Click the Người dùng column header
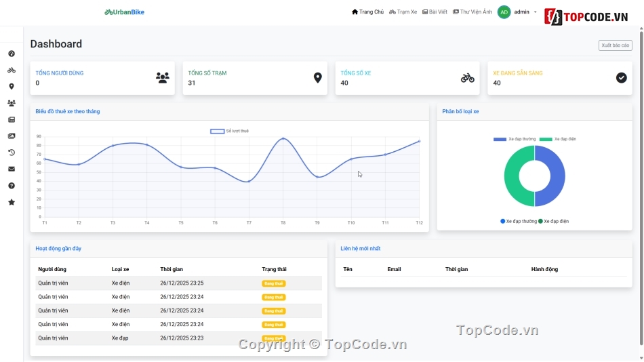 (52, 270)
